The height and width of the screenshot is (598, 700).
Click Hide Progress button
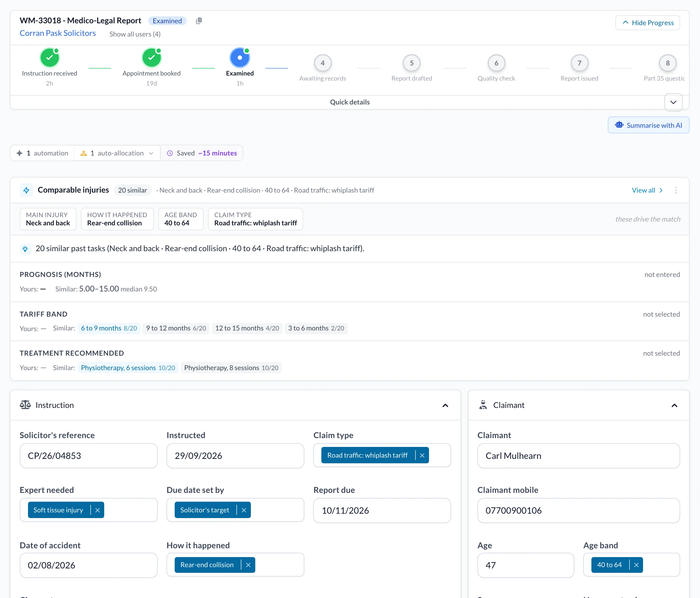click(x=648, y=23)
